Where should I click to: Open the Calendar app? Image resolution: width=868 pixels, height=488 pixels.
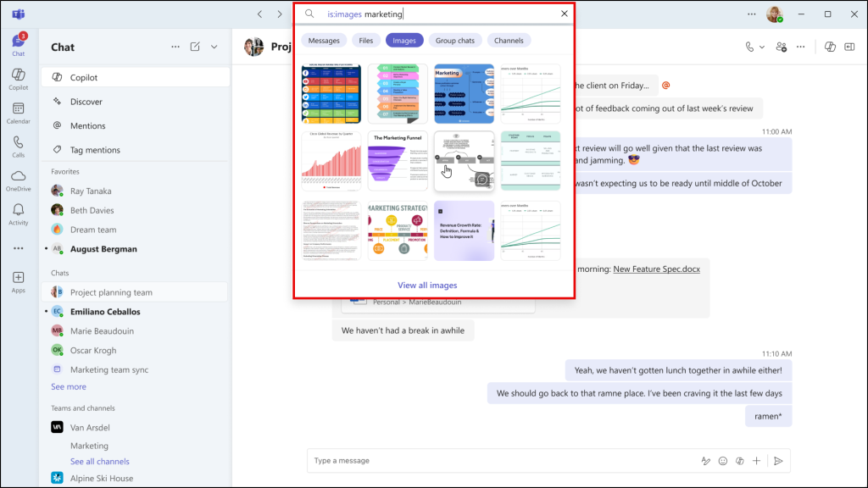pos(18,113)
